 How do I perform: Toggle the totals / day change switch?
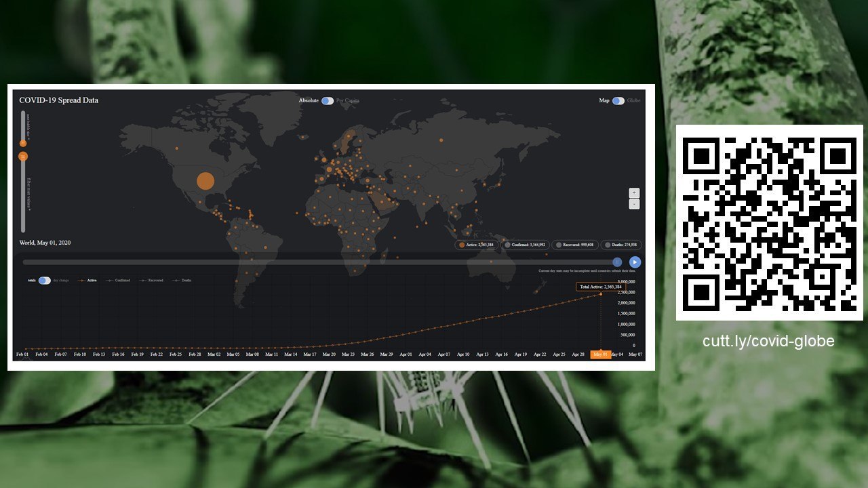(x=44, y=280)
